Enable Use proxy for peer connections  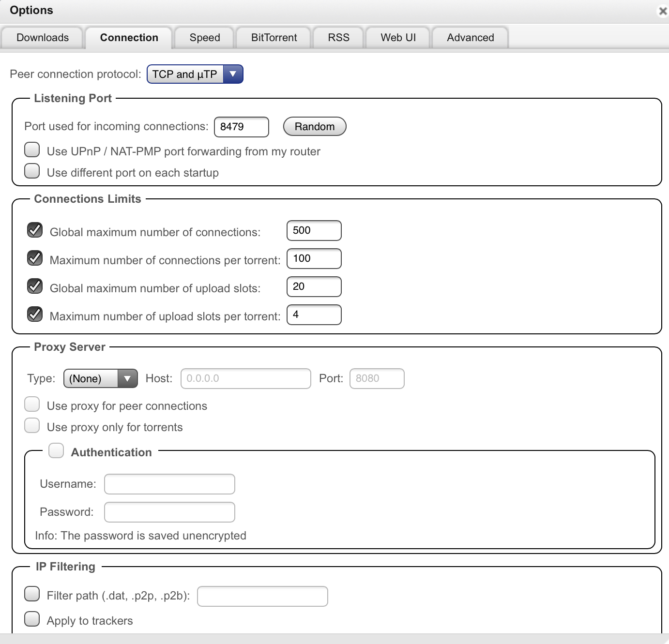[x=31, y=404]
